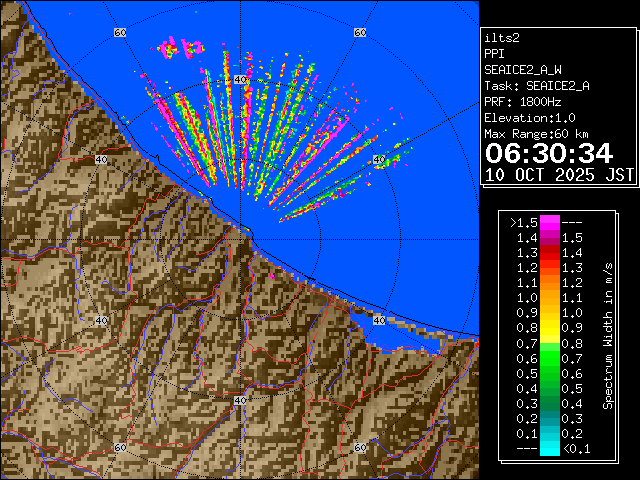Click the SEAICE2_A_W product name
The height and width of the screenshot is (480, 640).
coord(522,70)
